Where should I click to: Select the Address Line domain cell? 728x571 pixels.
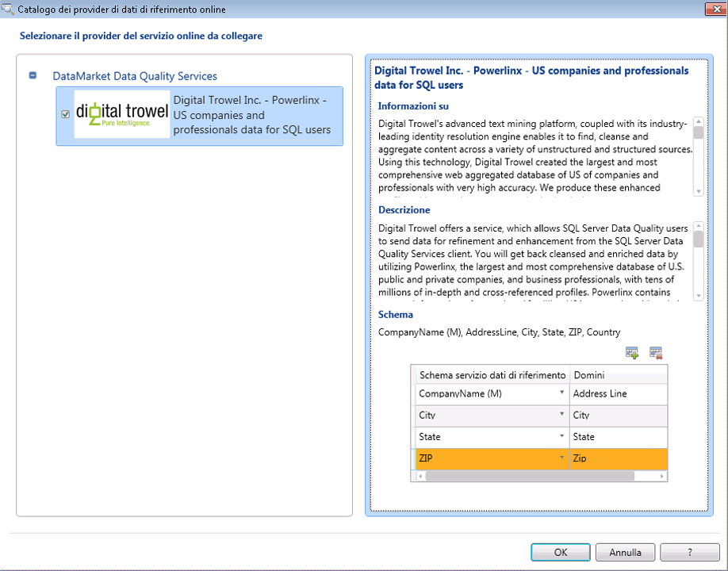[x=617, y=393]
